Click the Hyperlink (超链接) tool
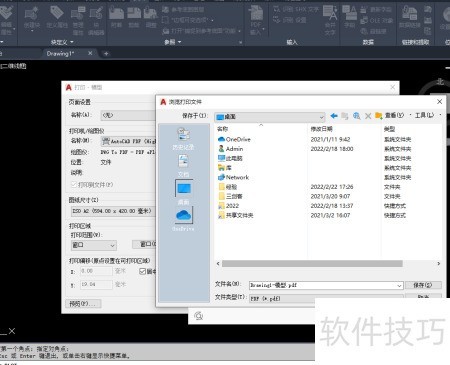450x365 pixels. click(x=374, y=31)
